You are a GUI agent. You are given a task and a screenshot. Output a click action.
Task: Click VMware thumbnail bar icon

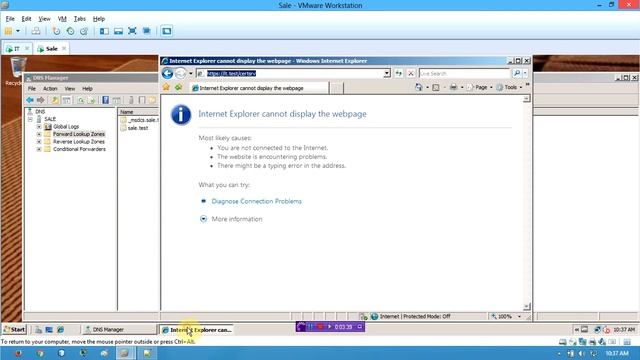tap(118, 31)
